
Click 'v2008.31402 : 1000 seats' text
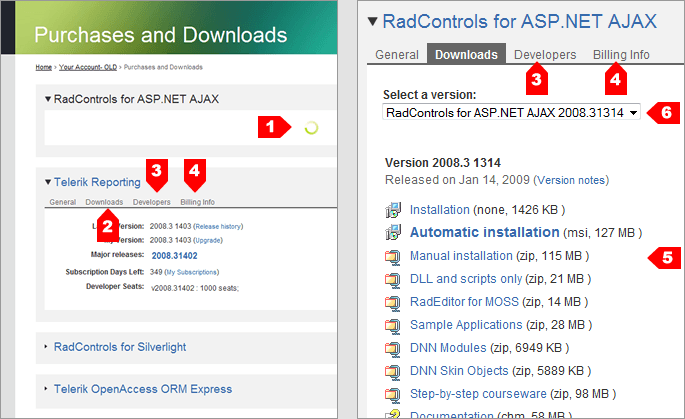click(x=195, y=288)
